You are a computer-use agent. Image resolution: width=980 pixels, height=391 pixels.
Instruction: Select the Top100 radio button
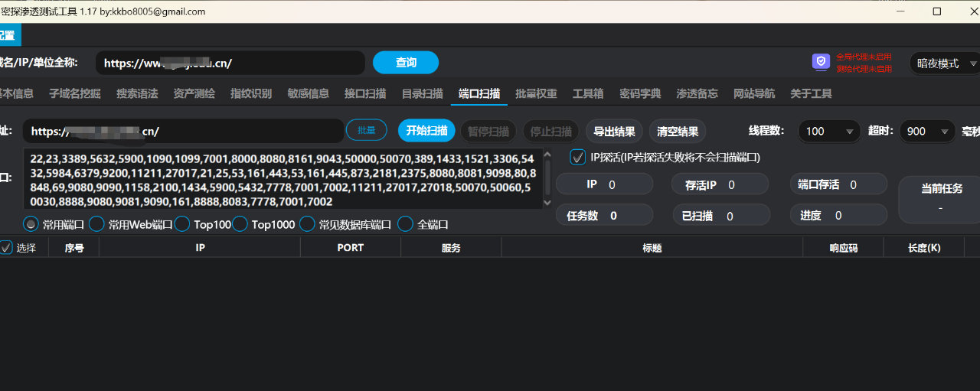point(181,224)
